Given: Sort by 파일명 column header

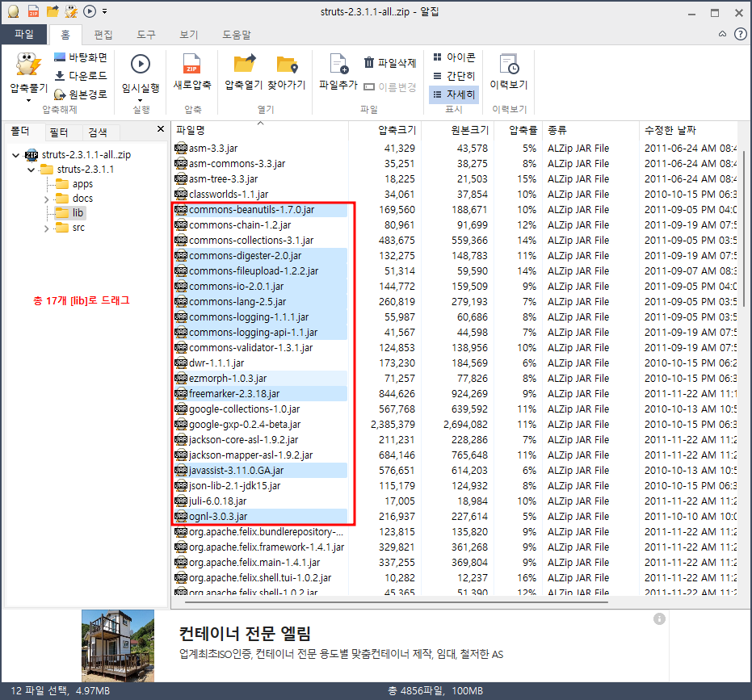Looking at the screenshot, I should tap(259, 130).
